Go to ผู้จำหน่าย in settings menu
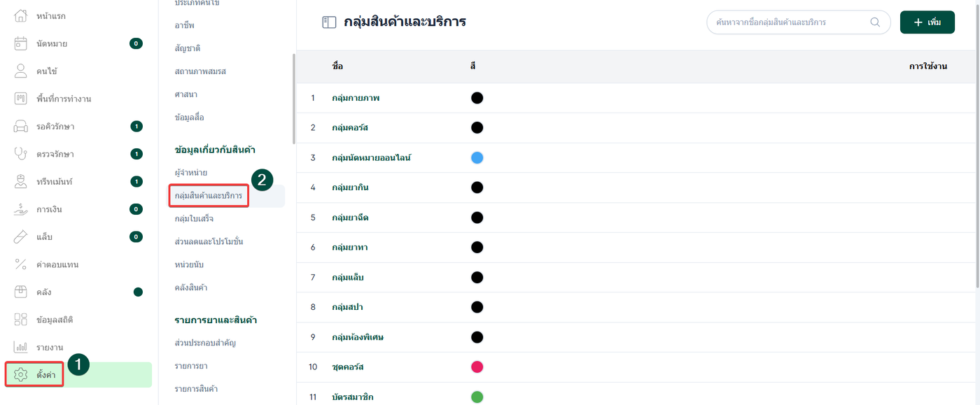Viewport: 980px width, 405px height. pos(191,172)
